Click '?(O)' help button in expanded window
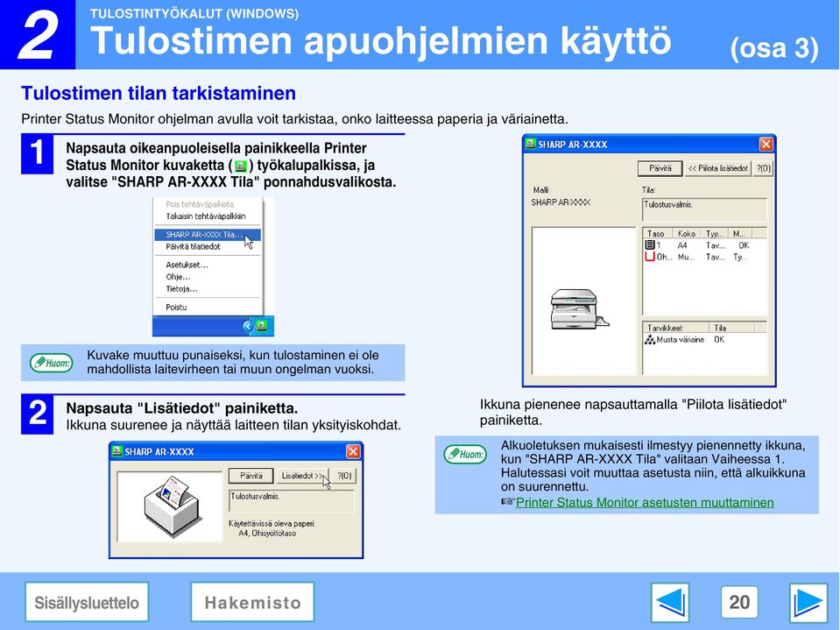The height and width of the screenshot is (630, 840). 764,168
